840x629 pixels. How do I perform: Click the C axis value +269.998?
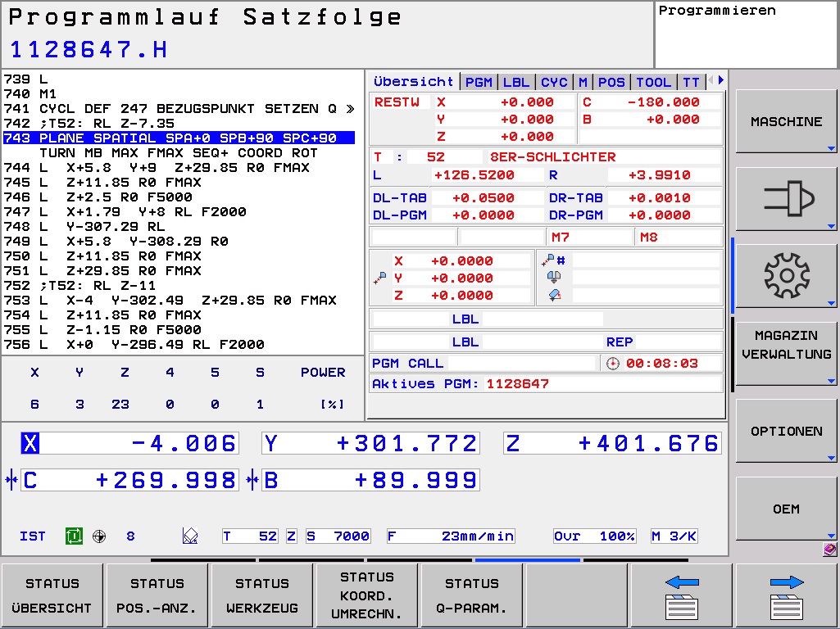click(x=166, y=480)
